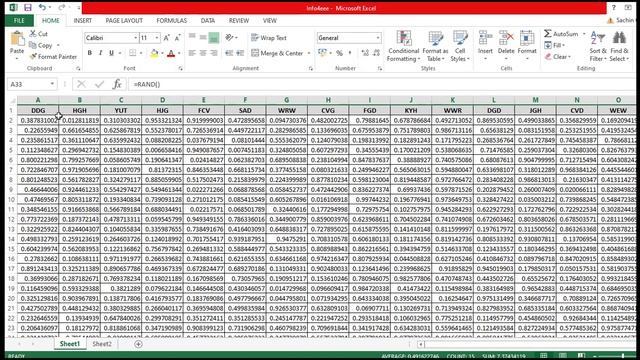Toggle bold formatting

[90, 53]
